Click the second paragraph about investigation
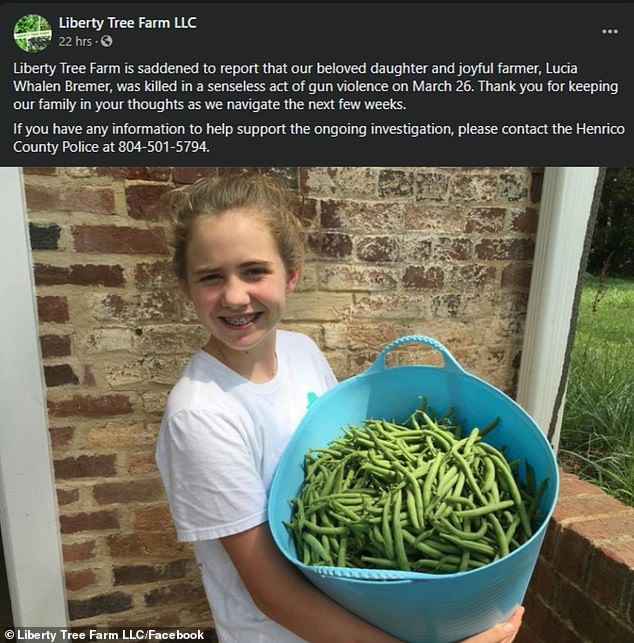The height and width of the screenshot is (643, 634). click(x=319, y=138)
